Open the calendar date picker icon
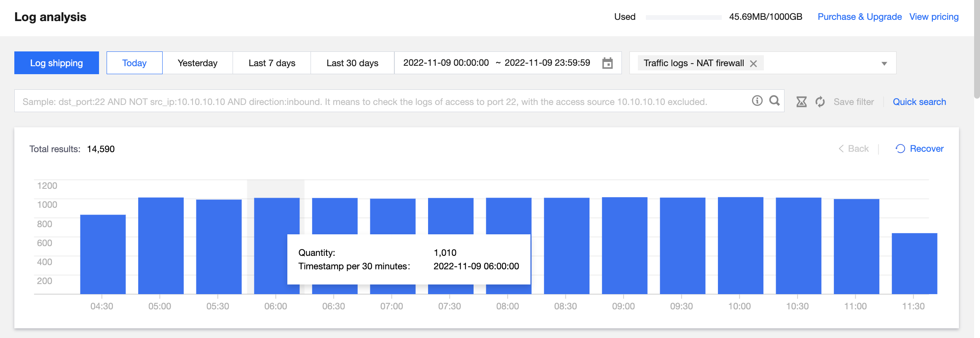This screenshot has width=980, height=338. [608, 63]
